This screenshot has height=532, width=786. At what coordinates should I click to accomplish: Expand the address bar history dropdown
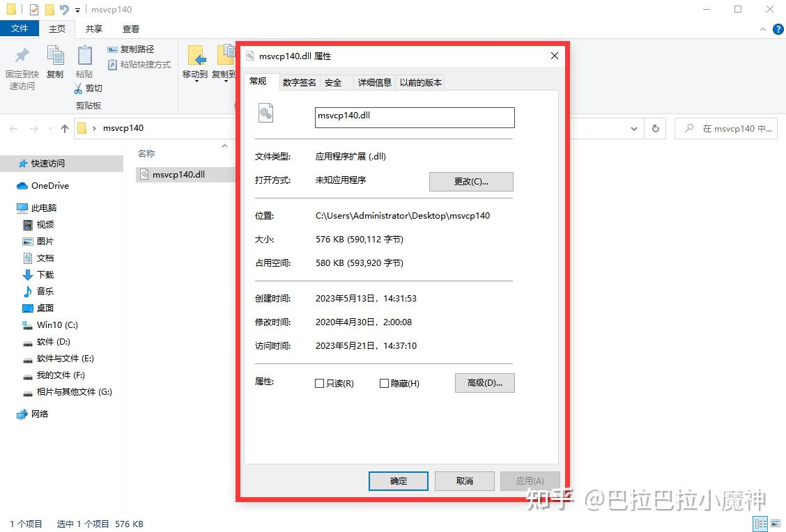pyautogui.click(x=633, y=129)
